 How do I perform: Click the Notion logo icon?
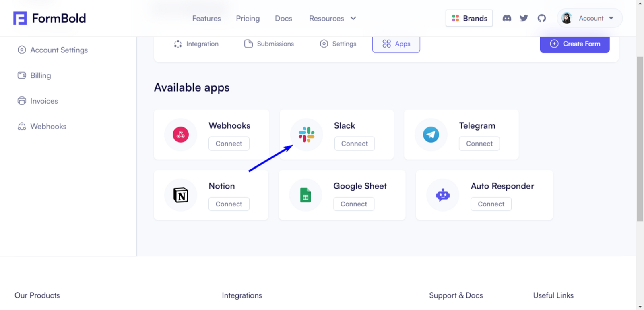pos(181,195)
